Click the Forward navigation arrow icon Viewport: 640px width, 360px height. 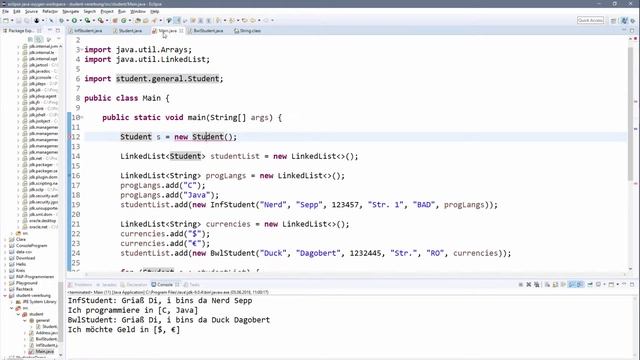pos(266,20)
